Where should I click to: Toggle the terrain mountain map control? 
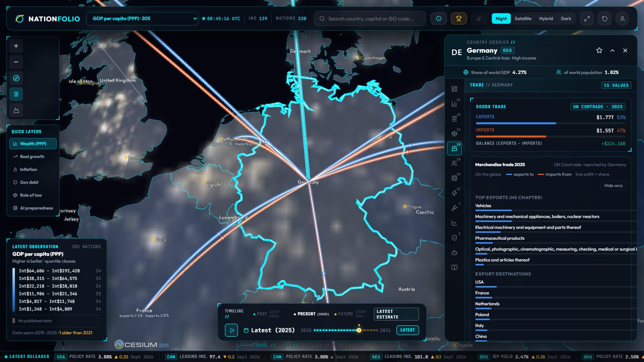(x=16, y=110)
